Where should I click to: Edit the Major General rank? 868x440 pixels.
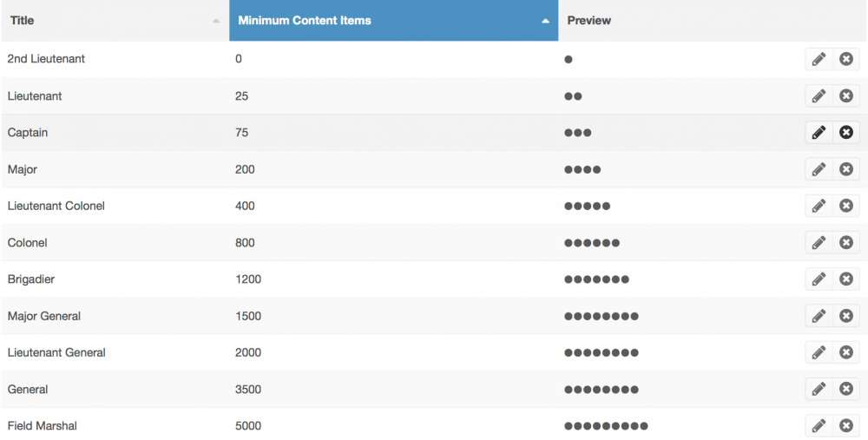[x=819, y=316]
